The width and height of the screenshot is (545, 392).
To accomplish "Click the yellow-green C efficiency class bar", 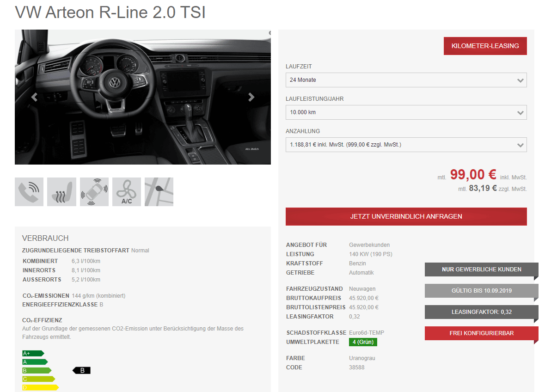I will (38, 379).
